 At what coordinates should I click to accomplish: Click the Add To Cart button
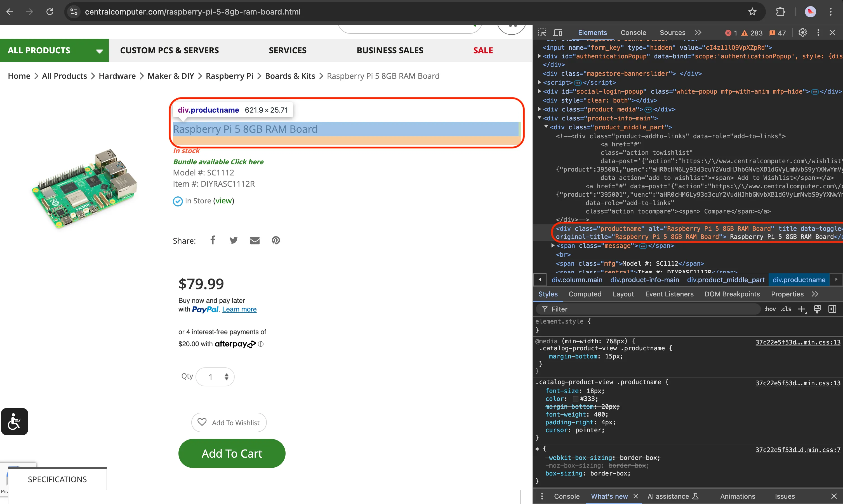pyautogui.click(x=232, y=453)
